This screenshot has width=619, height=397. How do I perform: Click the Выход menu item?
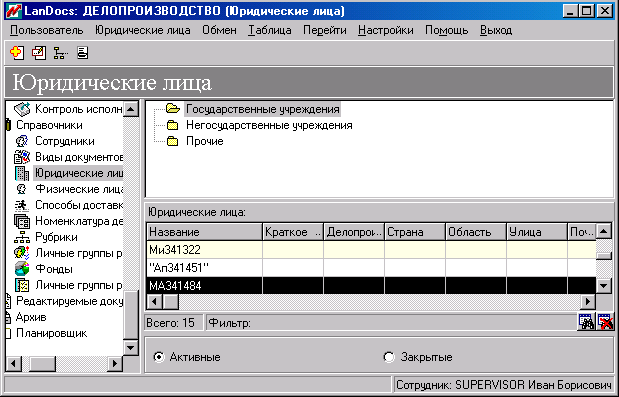click(496, 30)
